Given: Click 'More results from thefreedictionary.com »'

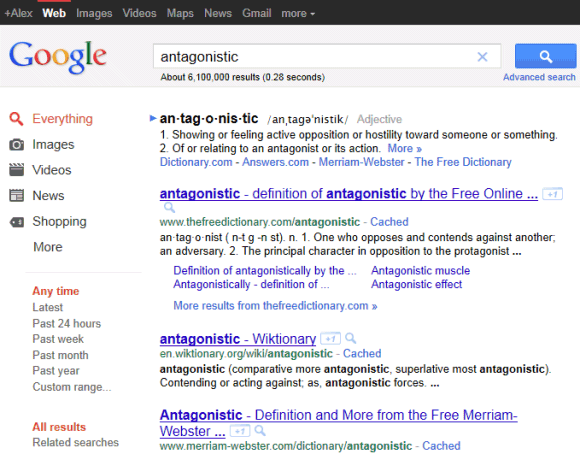Looking at the screenshot, I should point(275,306).
